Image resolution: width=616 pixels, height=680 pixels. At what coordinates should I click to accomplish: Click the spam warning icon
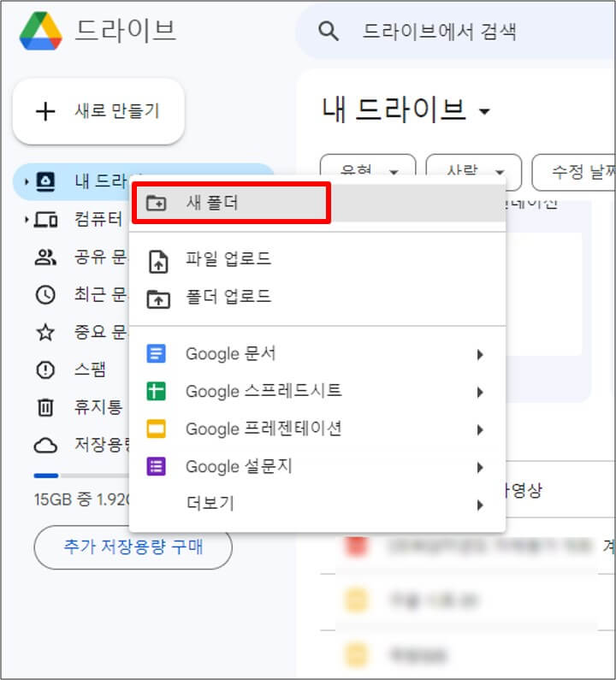45,370
